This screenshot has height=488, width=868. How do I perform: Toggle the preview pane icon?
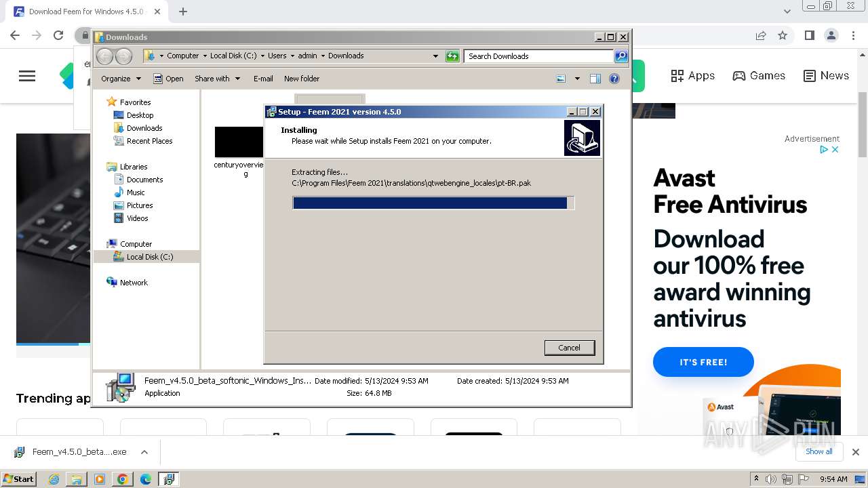click(595, 79)
